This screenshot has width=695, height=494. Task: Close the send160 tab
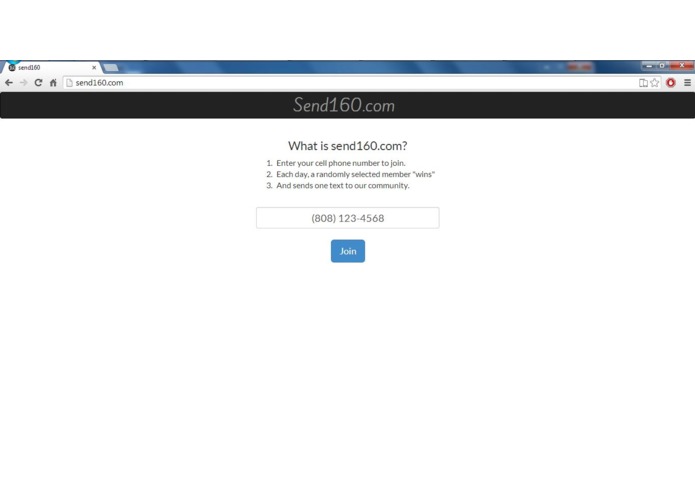[x=94, y=68]
